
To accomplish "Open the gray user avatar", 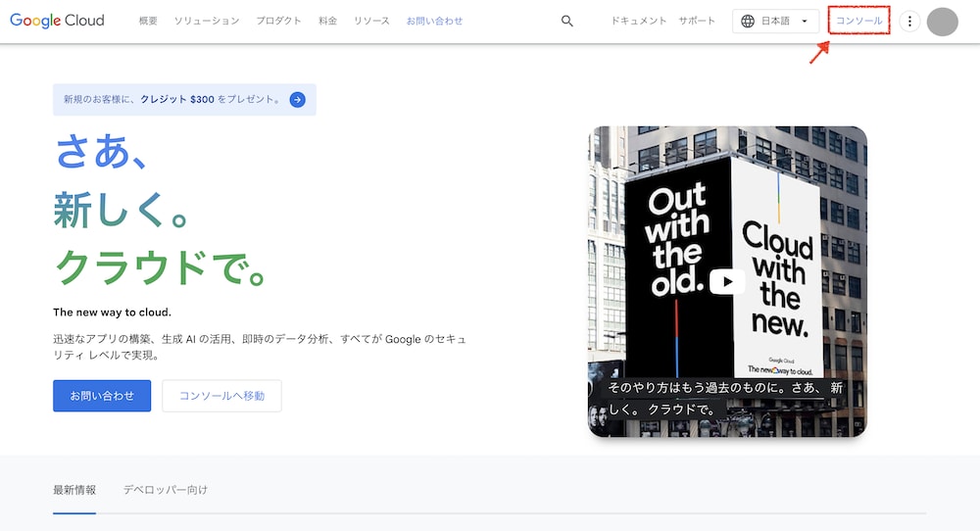I will click(942, 22).
